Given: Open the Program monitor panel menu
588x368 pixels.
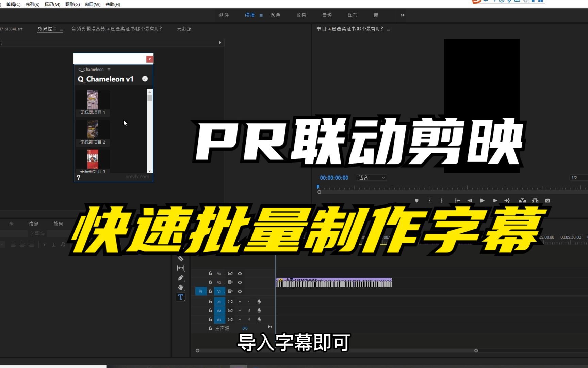Looking at the screenshot, I should (388, 29).
